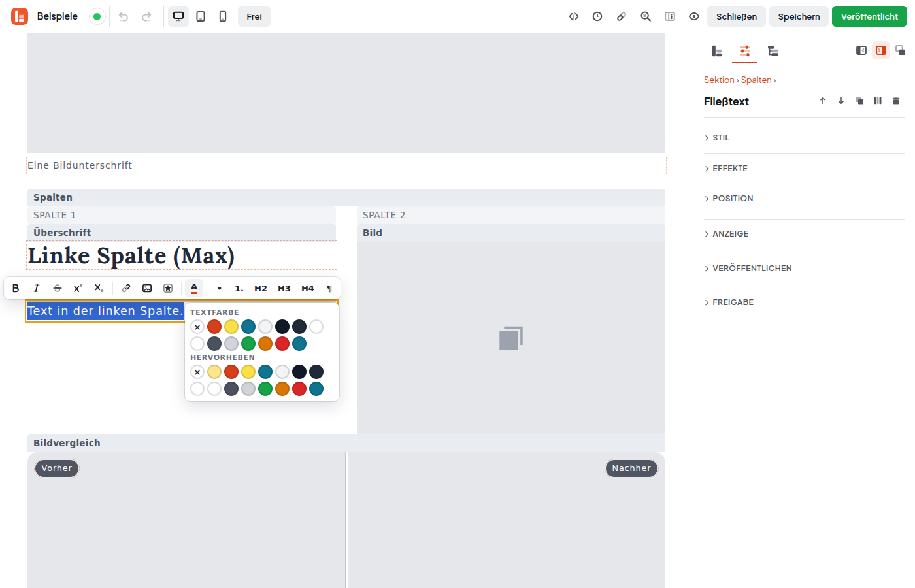
Task: Duplicate the Fließtext element
Action: (859, 101)
